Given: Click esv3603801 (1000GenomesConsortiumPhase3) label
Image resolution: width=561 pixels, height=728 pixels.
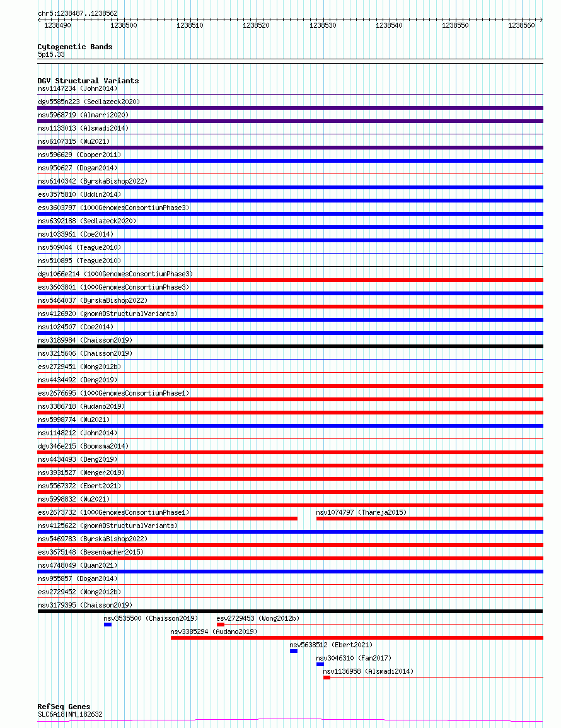Looking at the screenshot, I should [x=113, y=287].
